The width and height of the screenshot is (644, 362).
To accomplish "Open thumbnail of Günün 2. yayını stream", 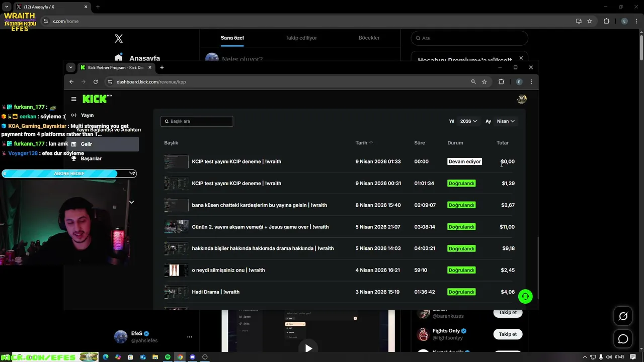I will tap(176, 227).
